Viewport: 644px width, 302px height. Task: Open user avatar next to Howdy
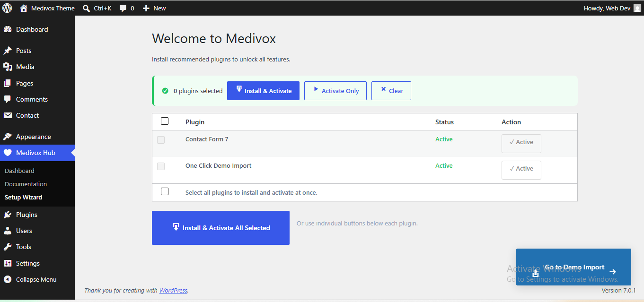coord(637,8)
